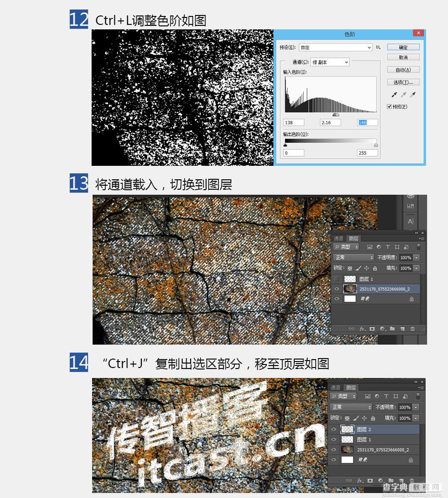448x498 pixels.
Task: Hide 图层 2 via its eye icon
Action: tap(334, 429)
